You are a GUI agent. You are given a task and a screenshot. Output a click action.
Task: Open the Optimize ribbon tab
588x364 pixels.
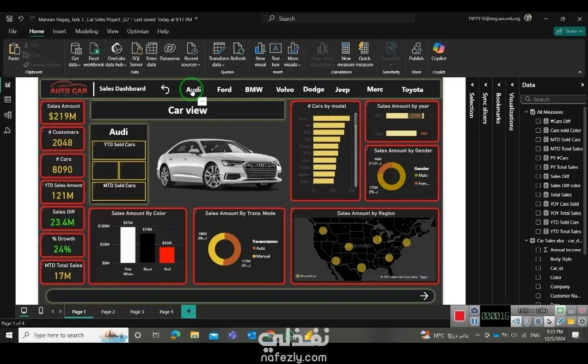point(138,31)
